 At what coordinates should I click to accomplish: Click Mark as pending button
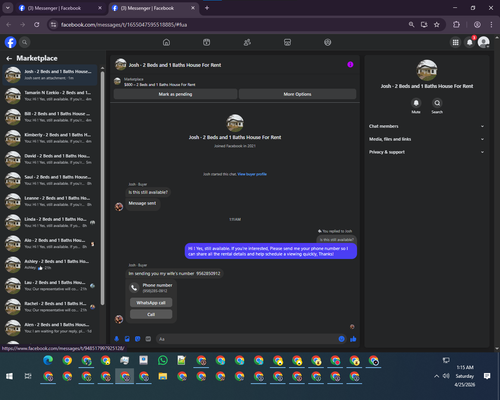tap(175, 94)
